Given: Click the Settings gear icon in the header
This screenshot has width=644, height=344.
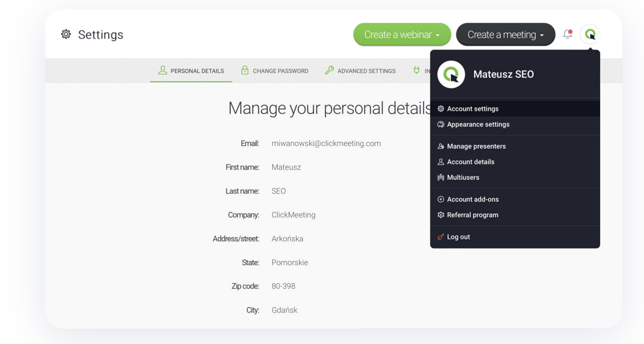Looking at the screenshot, I should point(66,34).
